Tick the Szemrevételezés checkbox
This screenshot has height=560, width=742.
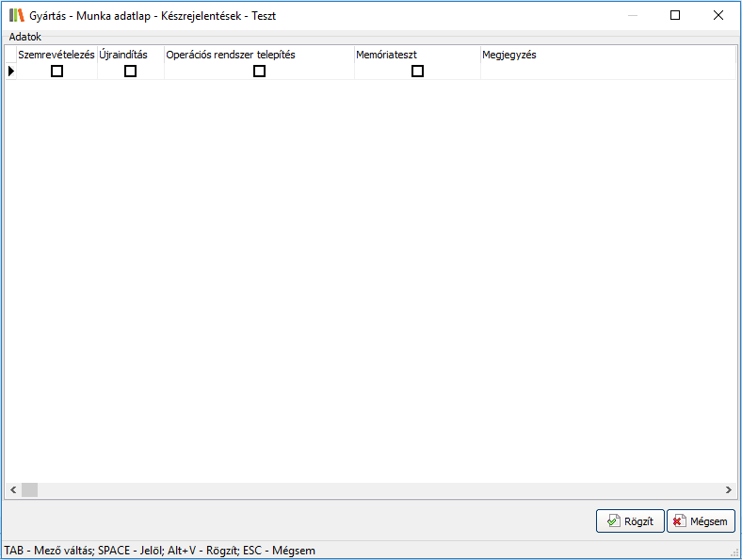(x=56, y=71)
